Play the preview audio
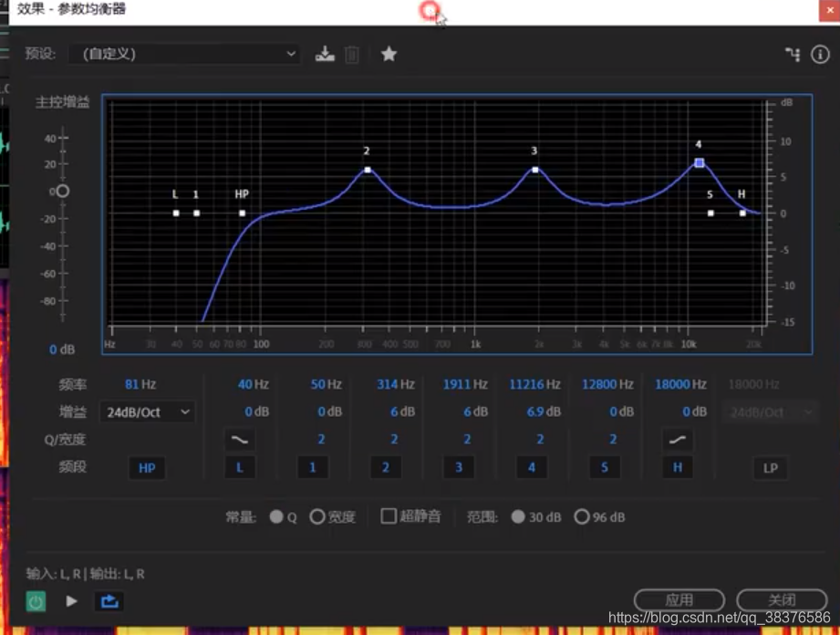The width and height of the screenshot is (840, 635). coord(71,601)
